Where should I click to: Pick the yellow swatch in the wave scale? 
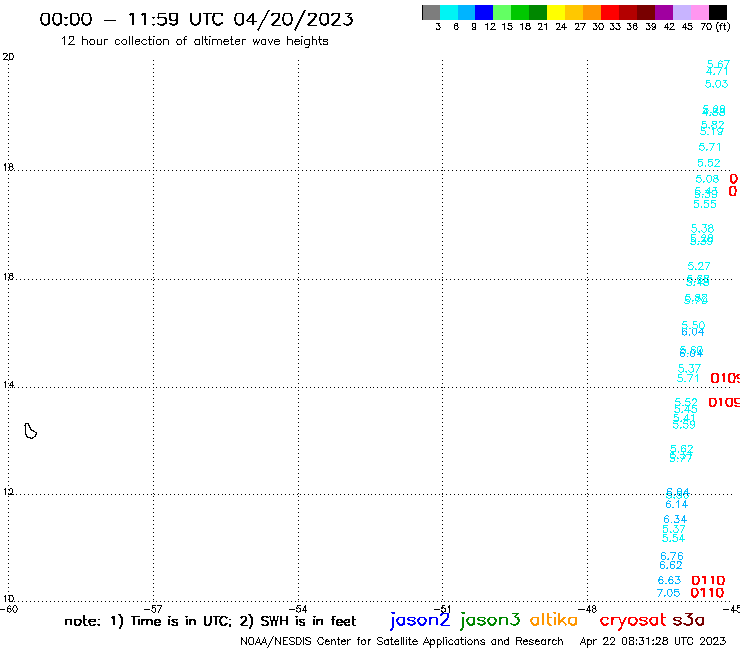pos(556,12)
